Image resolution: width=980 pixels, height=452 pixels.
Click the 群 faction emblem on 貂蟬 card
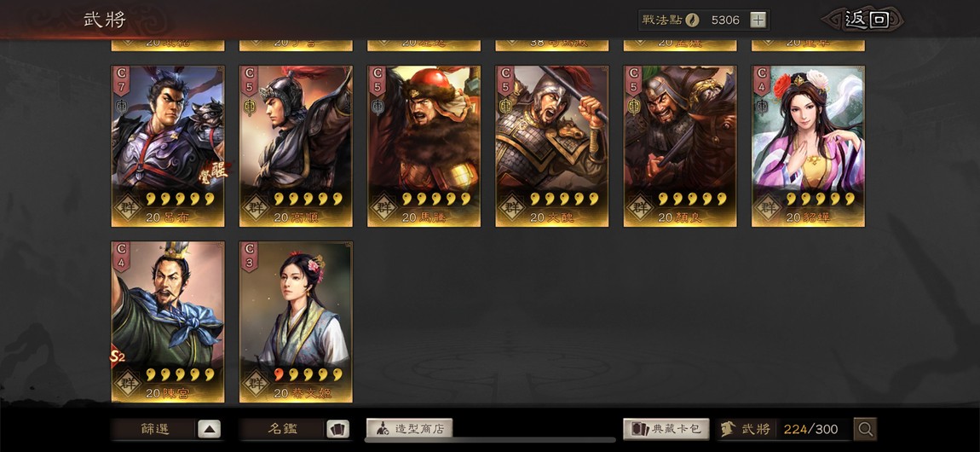pos(768,207)
